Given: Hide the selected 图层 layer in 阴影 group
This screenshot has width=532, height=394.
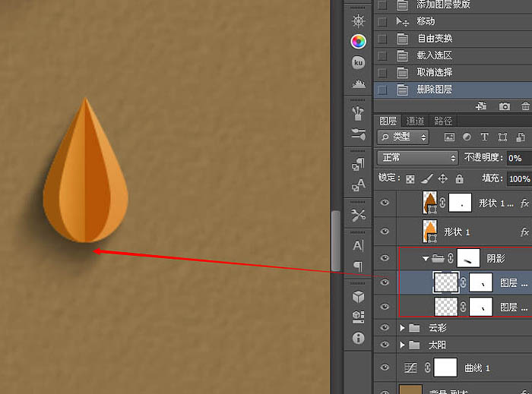Looking at the screenshot, I should (385, 282).
